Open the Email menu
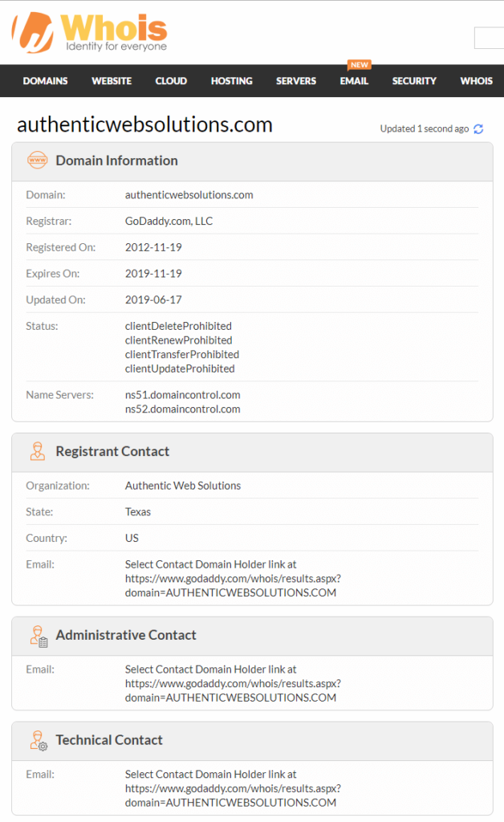 (x=354, y=81)
